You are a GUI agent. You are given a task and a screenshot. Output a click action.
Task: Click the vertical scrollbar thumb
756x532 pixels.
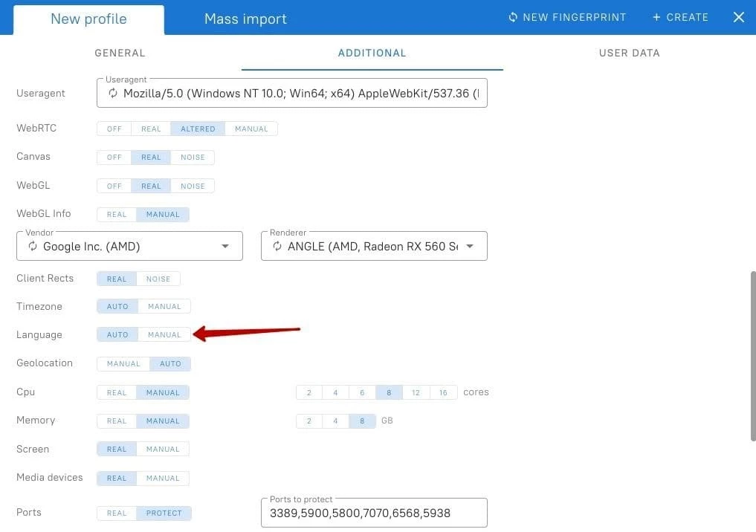point(753,356)
